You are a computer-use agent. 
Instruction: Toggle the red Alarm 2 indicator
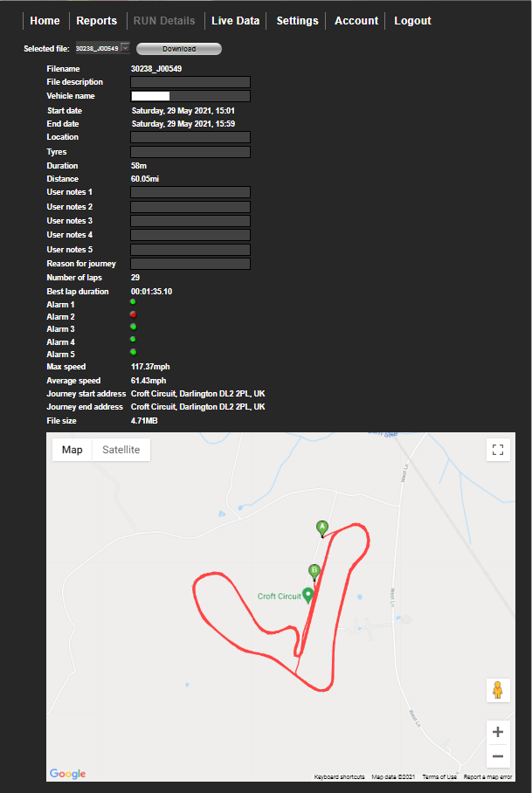132,314
